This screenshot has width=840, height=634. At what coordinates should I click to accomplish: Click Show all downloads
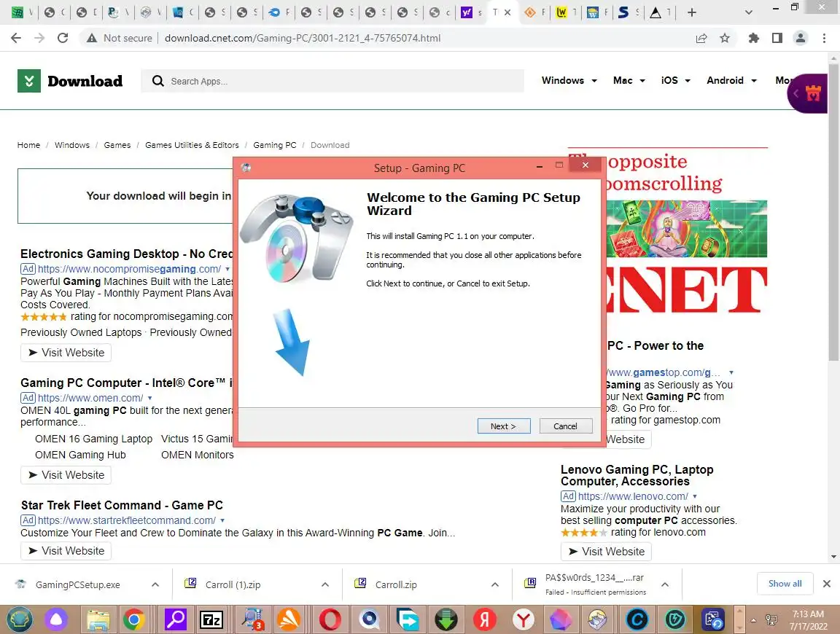785,584
